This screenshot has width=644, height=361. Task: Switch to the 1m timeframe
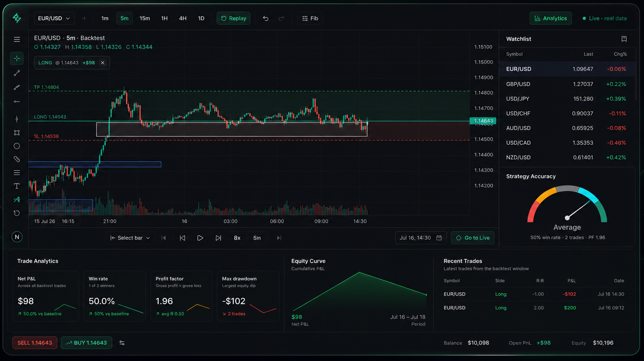click(105, 18)
